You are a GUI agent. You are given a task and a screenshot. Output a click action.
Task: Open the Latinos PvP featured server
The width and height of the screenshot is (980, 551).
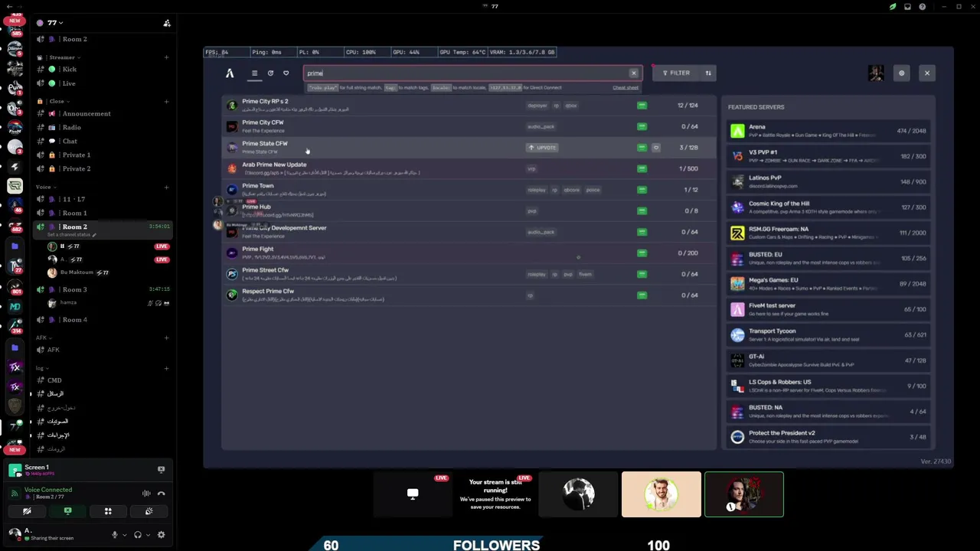point(828,181)
